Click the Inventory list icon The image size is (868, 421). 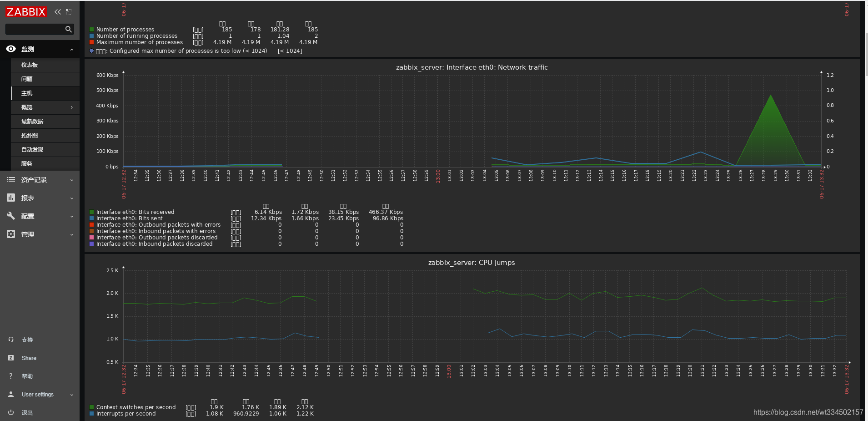[11, 180]
